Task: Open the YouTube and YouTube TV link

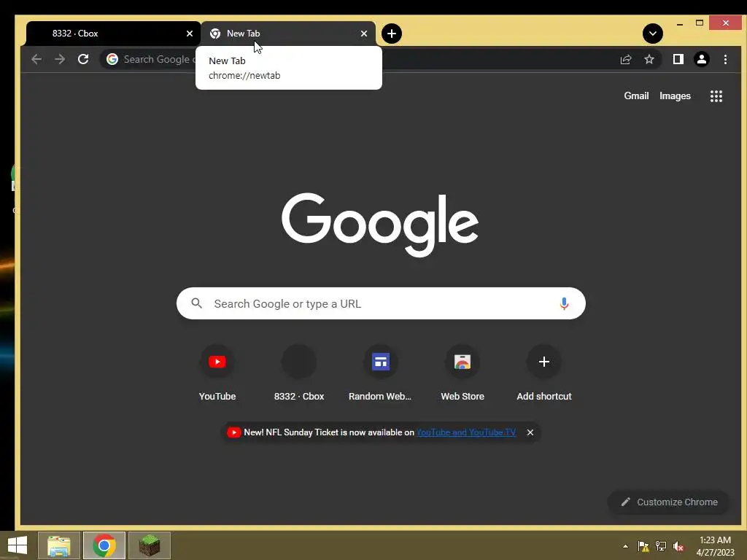Action: pyautogui.click(x=466, y=432)
